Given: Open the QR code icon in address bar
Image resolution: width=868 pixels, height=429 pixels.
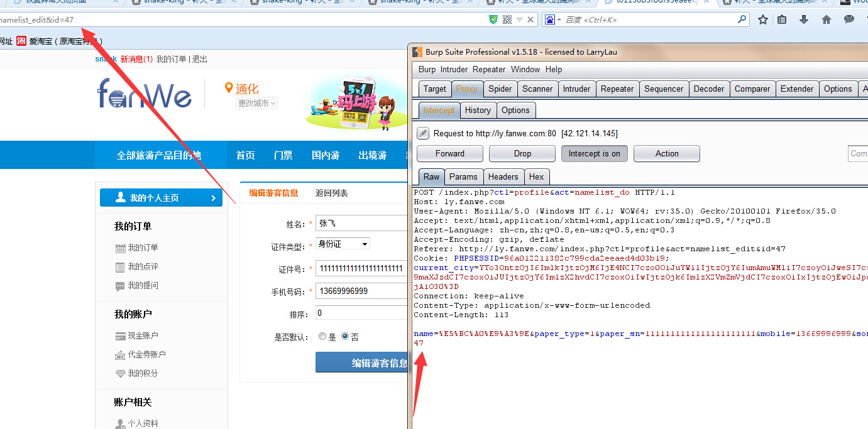Looking at the screenshot, I should (507, 19).
